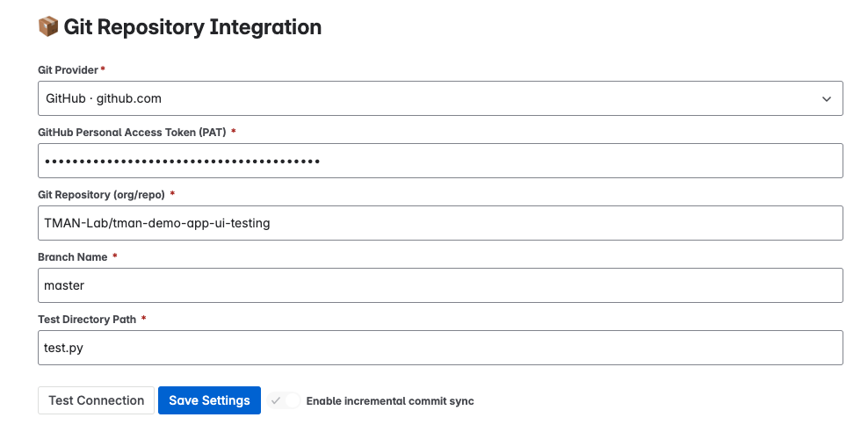
Task: Click the Test Directory Path field with 'test.py'
Action: 440,348
